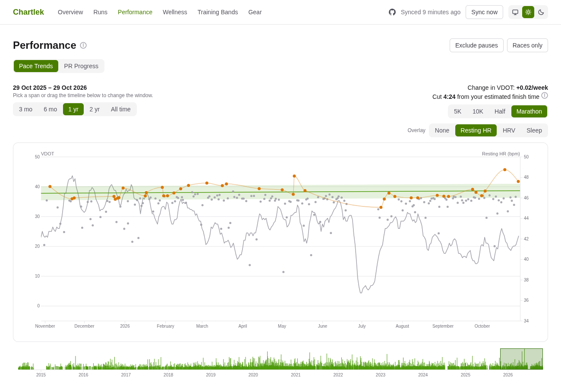Image resolution: width=561 pixels, height=392 pixels.
Task: Click the Sync now button
Action: tap(484, 12)
